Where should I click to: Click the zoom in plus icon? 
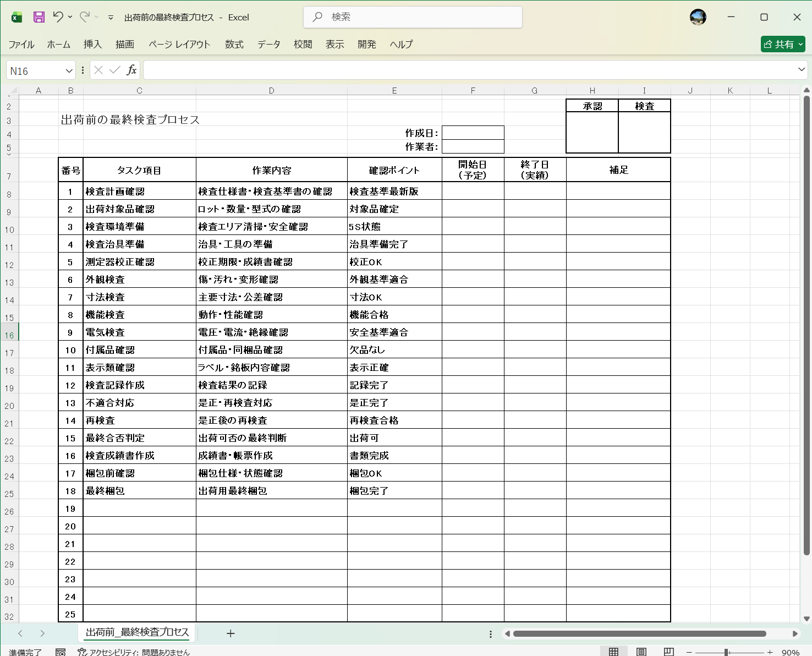coord(770,652)
